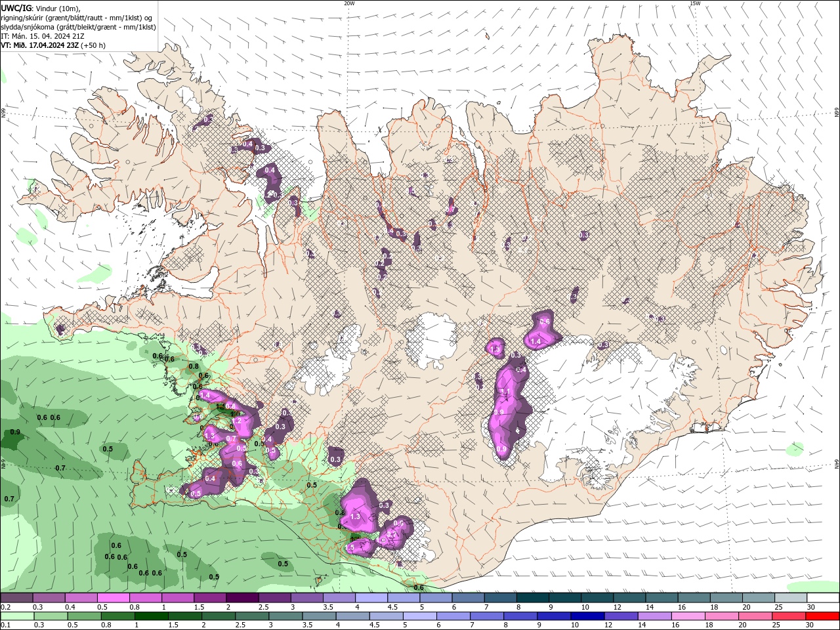Click the 66N latitude label on the right edge
Viewport: 840px width, 630px height.
pos(837,114)
